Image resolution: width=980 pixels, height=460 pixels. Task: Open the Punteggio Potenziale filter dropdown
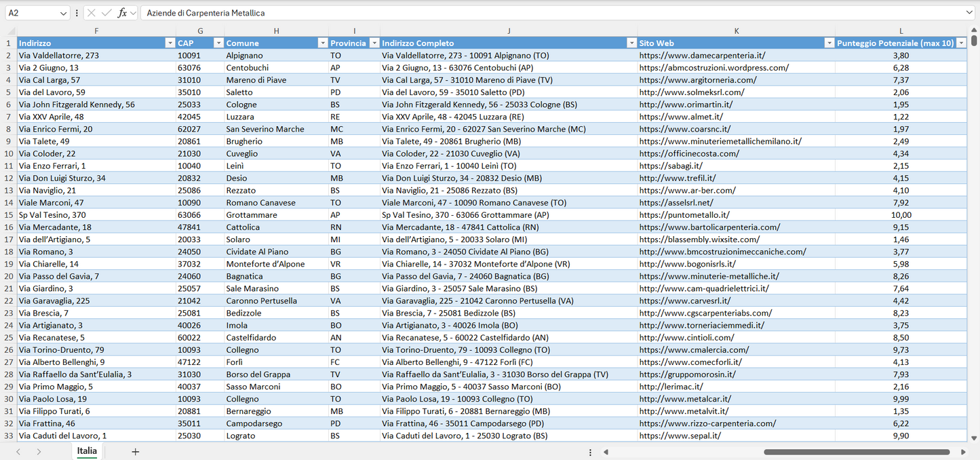pos(963,43)
